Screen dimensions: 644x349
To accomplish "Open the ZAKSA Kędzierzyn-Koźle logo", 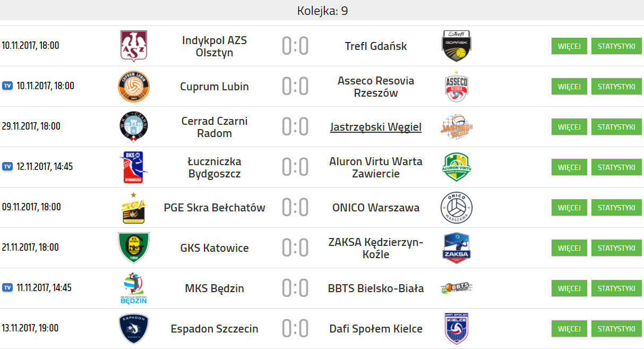I will (x=457, y=248).
